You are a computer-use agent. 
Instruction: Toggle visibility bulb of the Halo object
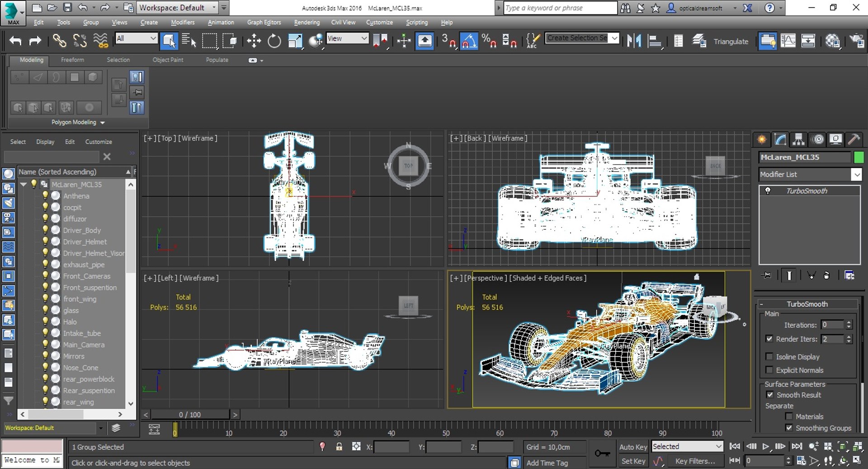(45, 322)
